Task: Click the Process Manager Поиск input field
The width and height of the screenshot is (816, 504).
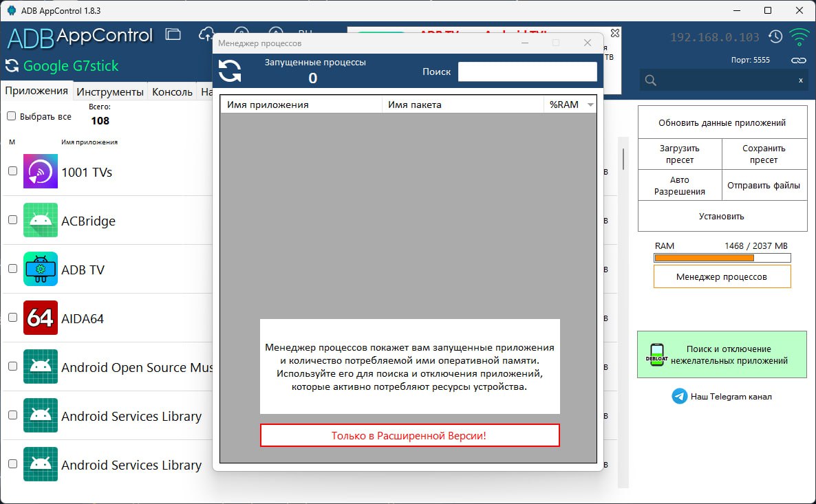Action: [527, 72]
